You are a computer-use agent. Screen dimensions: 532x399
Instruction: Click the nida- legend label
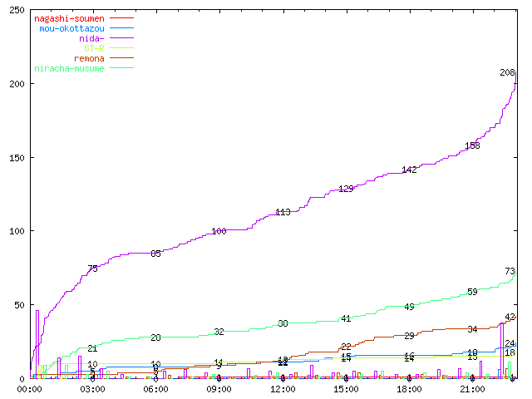click(x=91, y=37)
